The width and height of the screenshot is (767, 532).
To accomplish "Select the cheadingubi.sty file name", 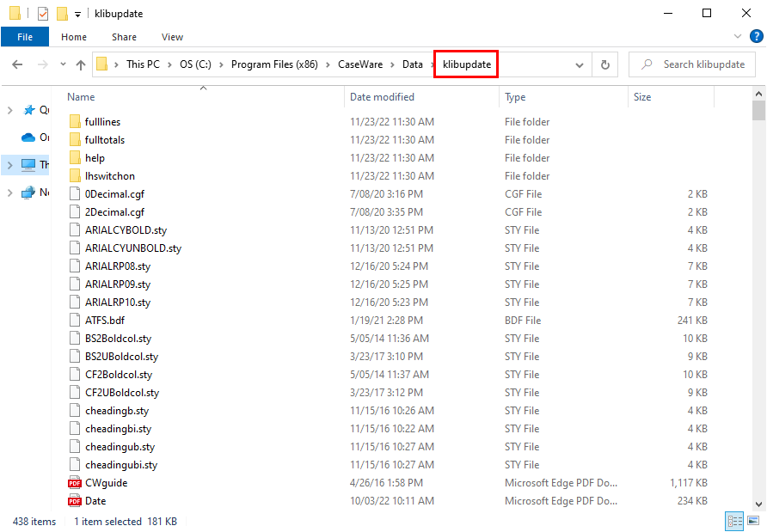I will coord(121,465).
